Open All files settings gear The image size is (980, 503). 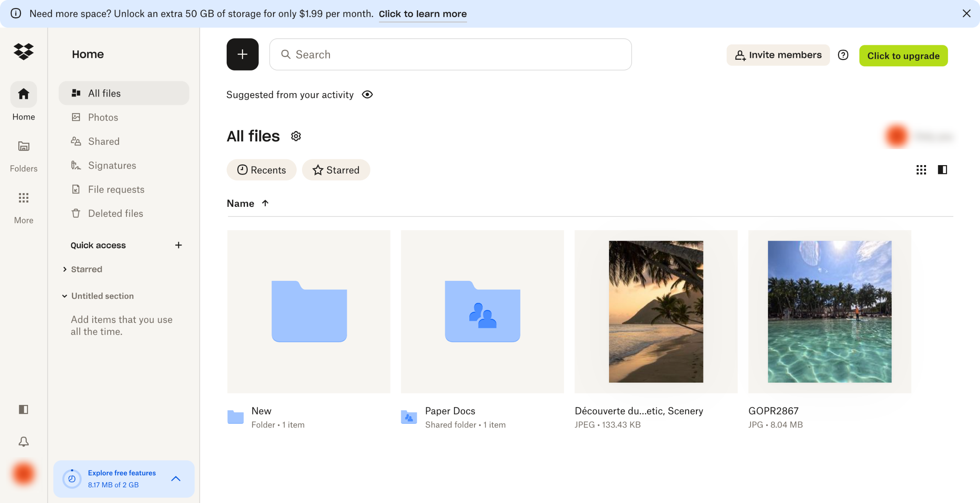(x=296, y=136)
